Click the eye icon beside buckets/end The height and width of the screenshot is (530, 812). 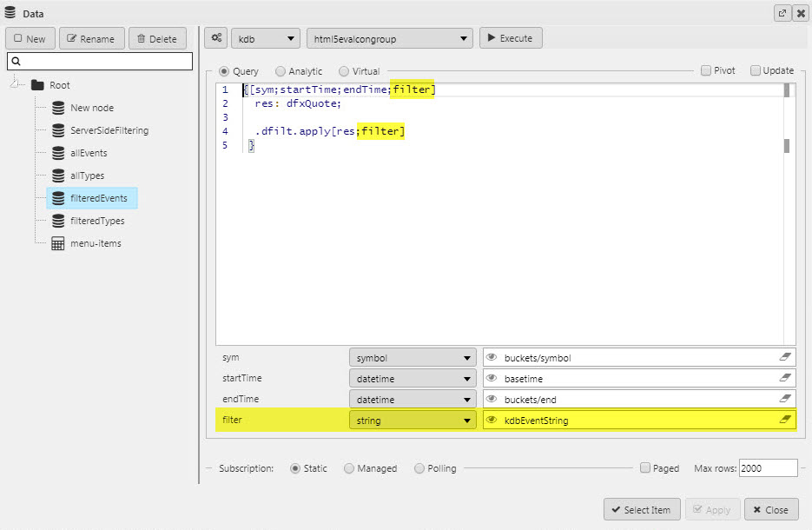[x=492, y=399]
